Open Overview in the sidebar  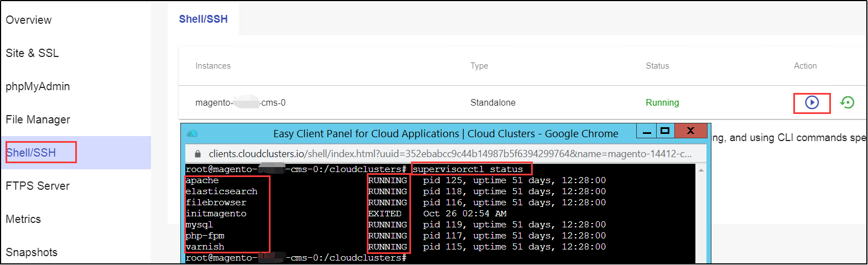(29, 20)
